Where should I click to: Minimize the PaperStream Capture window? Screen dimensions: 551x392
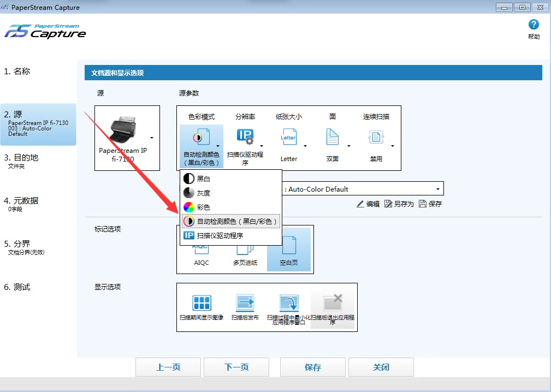pos(504,7)
